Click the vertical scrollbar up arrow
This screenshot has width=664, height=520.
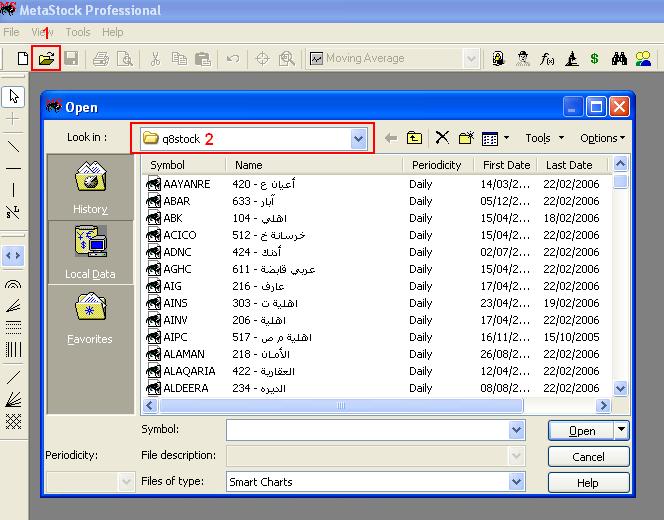point(620,163)
